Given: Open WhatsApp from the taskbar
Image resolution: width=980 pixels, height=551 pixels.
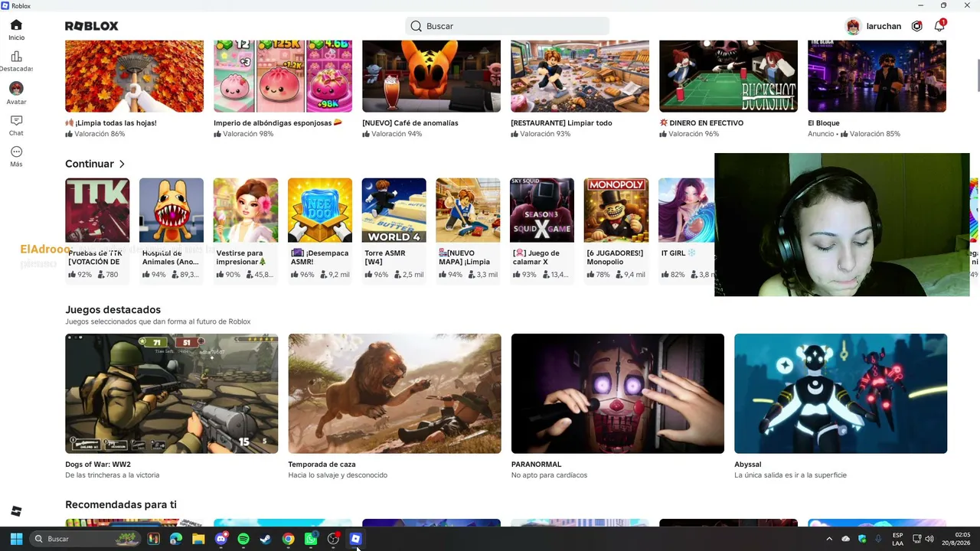Looking at the screenshot, I should pos(311,539).
